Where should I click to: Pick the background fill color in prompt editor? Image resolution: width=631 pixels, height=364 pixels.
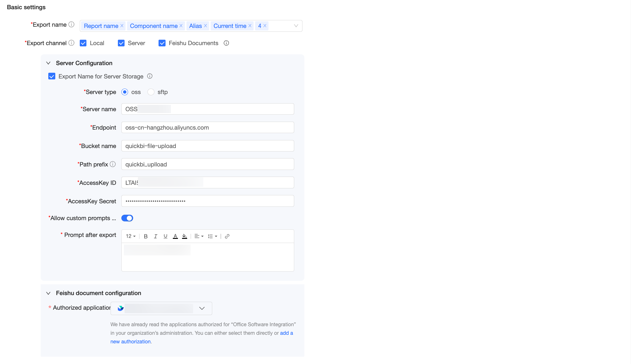click(185, 236)
